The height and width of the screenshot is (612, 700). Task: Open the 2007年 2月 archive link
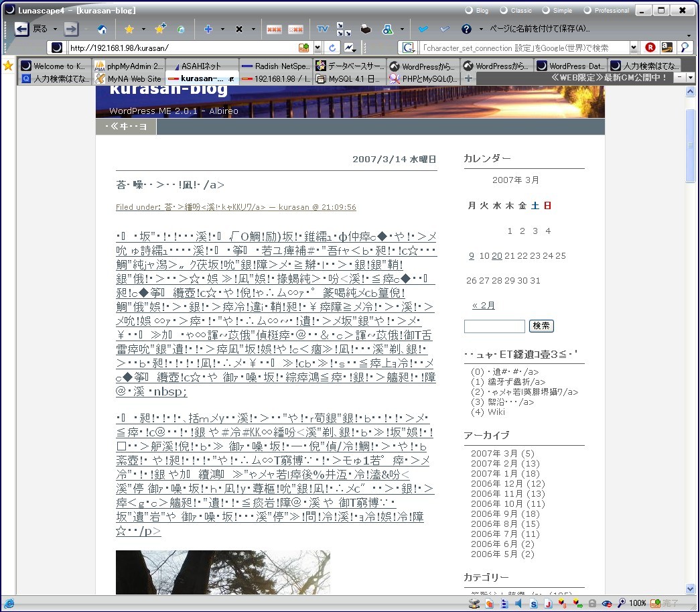click(x=505, y=464)
